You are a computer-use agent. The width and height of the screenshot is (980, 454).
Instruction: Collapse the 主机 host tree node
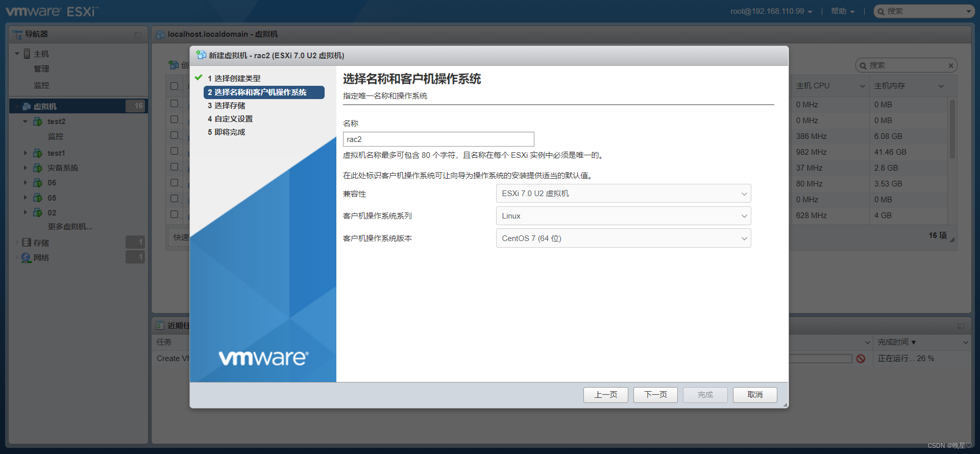pos(17,54)
